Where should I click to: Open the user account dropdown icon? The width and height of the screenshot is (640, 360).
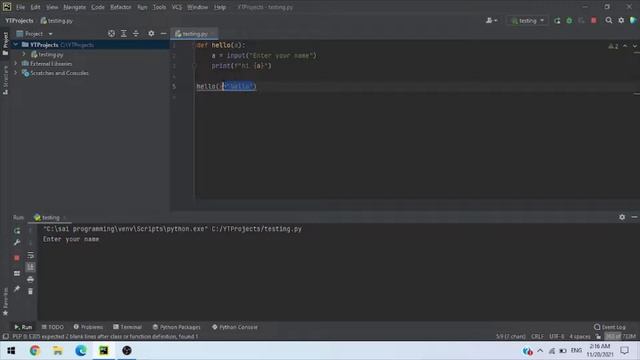point(491,20)
